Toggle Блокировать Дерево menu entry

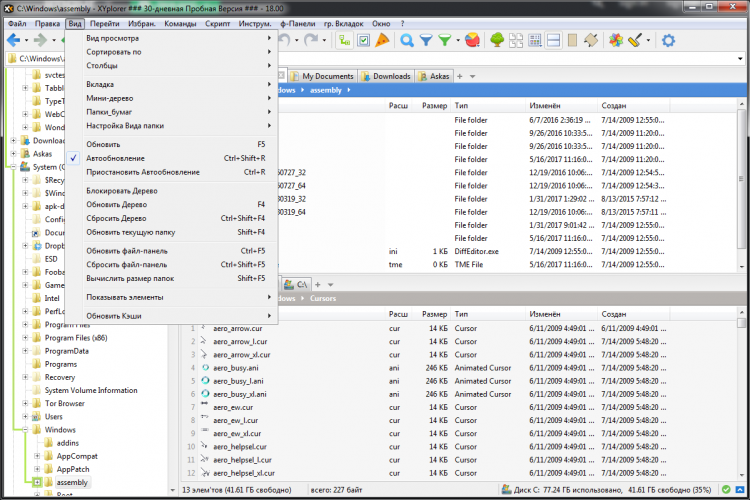click(x=172, y=191)
